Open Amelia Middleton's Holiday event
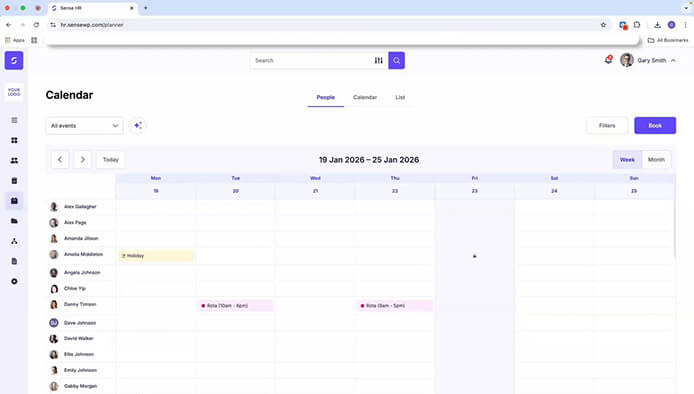 (x=156, y=256)
